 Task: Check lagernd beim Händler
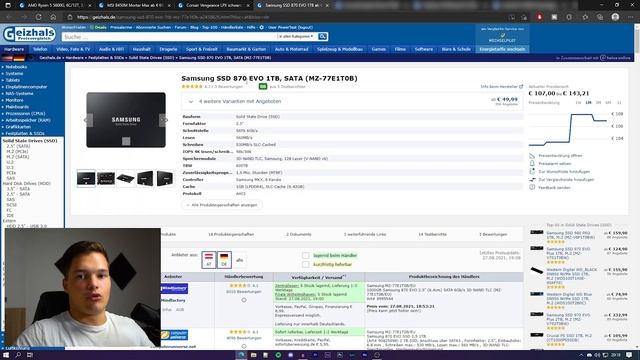305,255
